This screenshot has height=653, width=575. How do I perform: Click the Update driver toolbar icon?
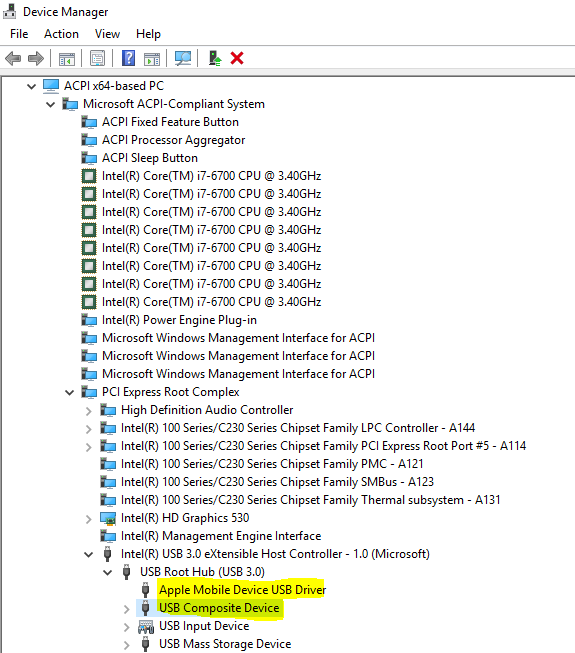[x=215, y=58]
